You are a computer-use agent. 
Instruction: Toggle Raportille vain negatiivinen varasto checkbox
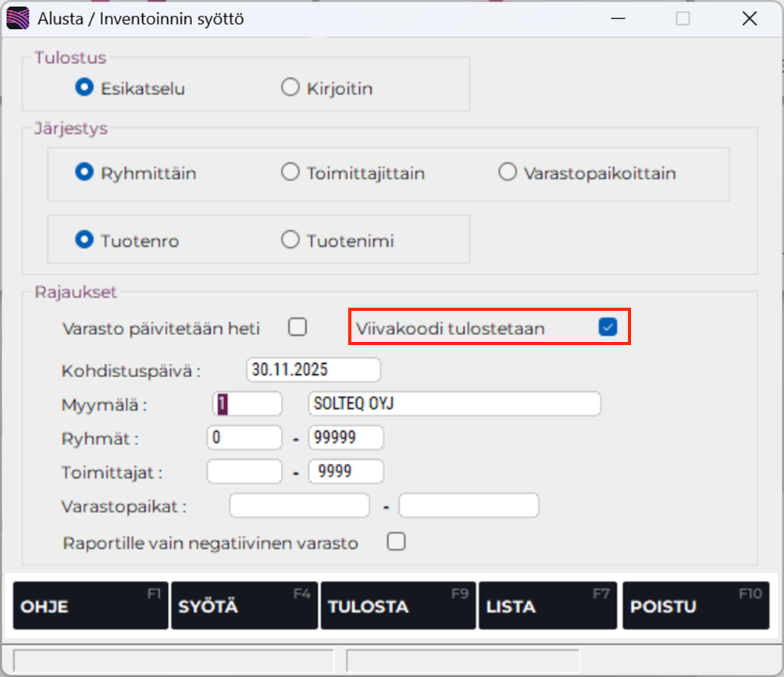click(x=397, y=542)
